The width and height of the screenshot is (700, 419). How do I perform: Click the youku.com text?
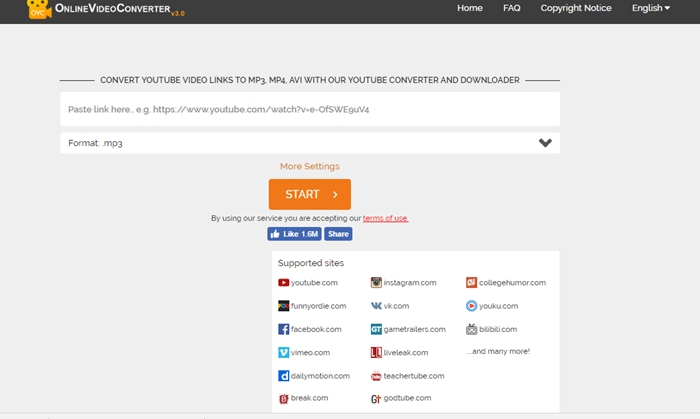499,306
